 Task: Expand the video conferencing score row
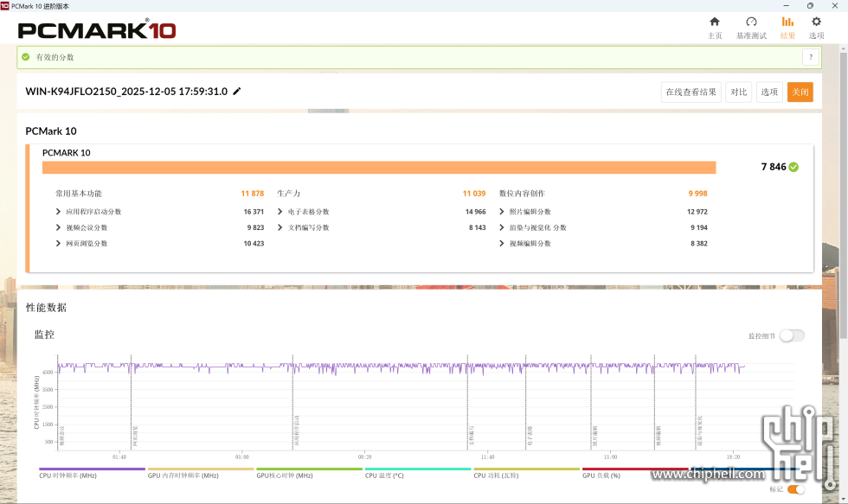click(59, 227)
